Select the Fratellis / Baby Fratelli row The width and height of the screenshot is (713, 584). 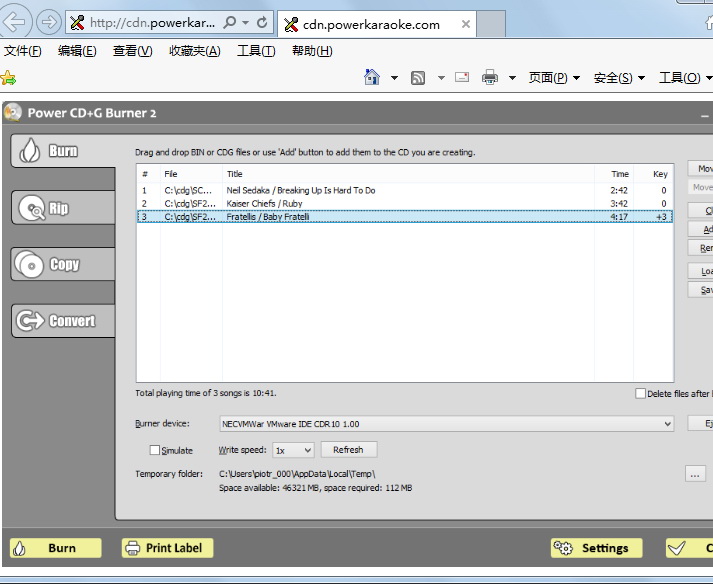[x=405, y=216]
